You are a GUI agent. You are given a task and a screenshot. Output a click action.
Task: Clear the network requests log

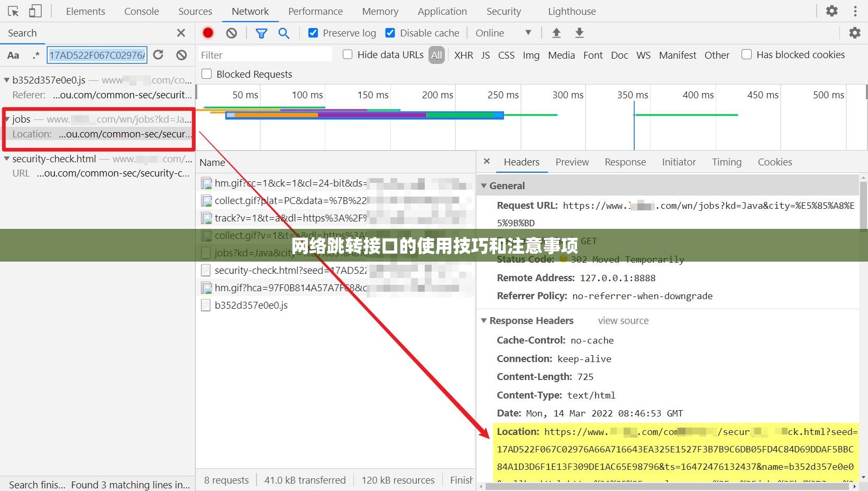[231, 33]
